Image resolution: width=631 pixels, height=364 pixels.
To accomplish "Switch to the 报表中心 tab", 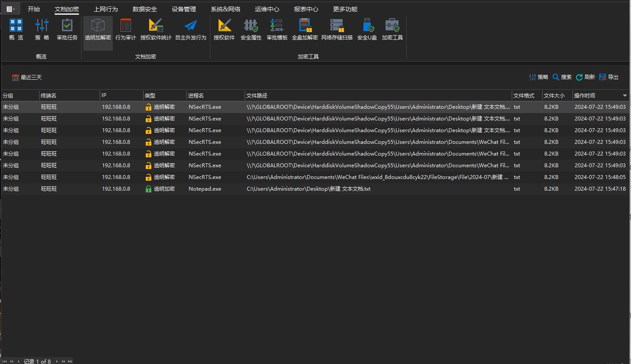I will tap(306, 9).
